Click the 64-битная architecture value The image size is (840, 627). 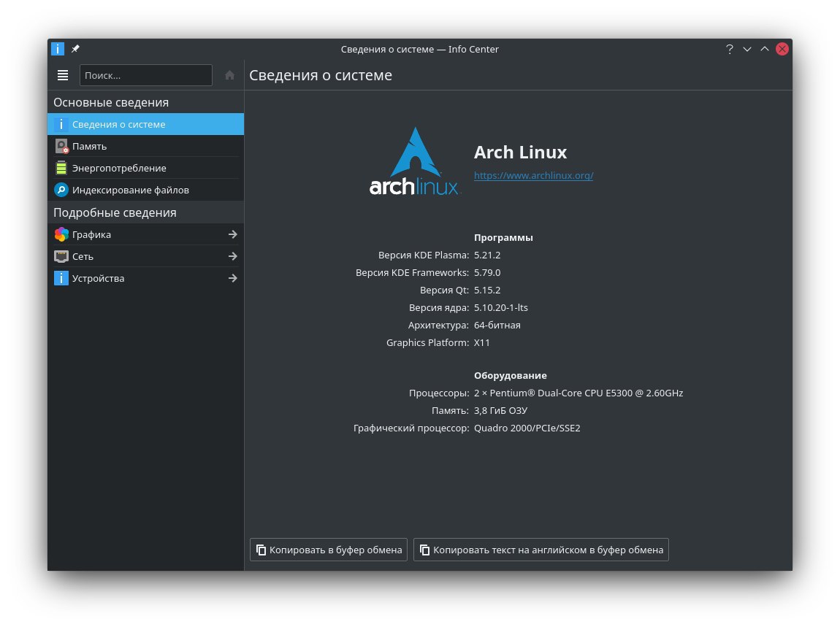pos(497,326)
